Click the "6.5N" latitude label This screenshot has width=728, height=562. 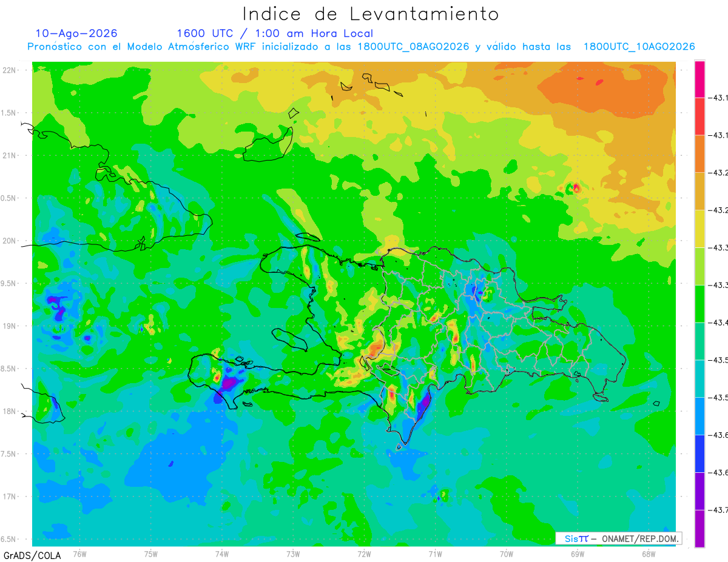(8, 539)
